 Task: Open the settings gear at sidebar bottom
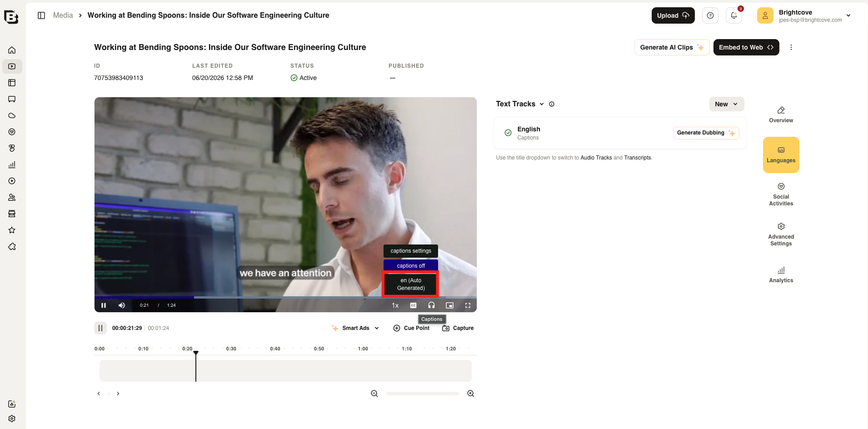coord(12,419)
